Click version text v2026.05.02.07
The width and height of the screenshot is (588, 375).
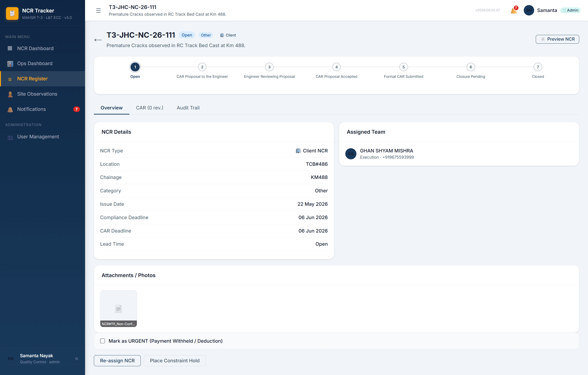click(x=488, y=10)
